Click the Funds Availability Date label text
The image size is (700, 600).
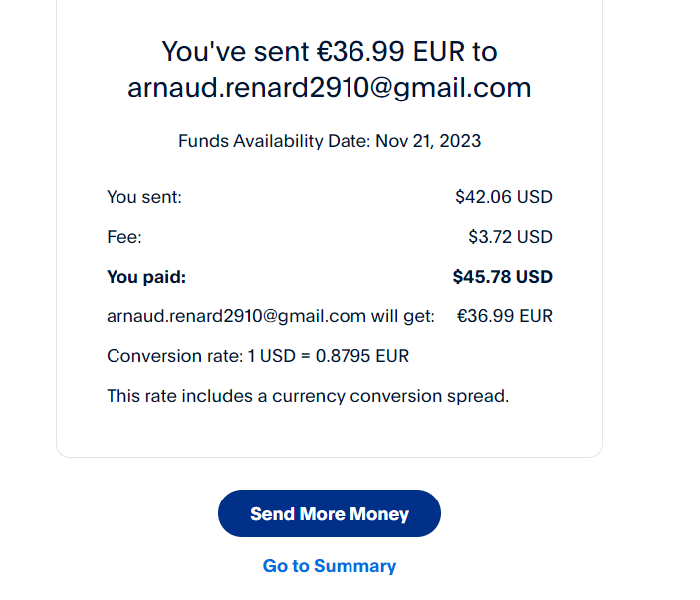click(x=274, y=141)
